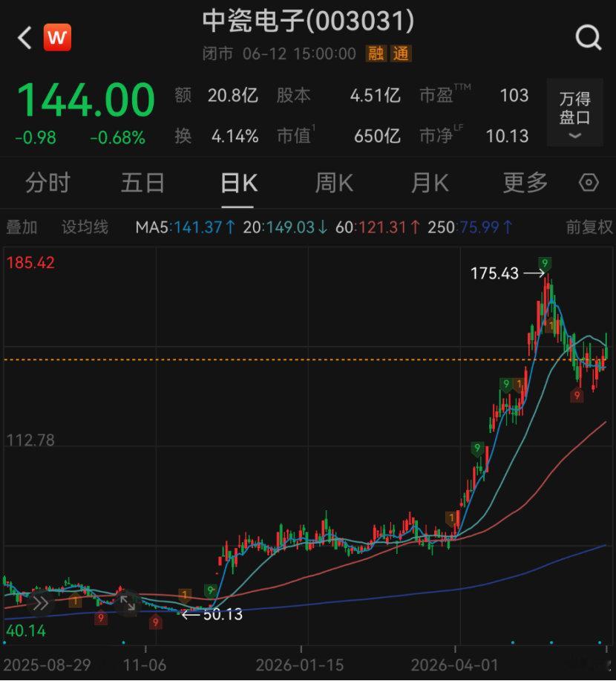Tap the 市盈 TTM value 103
This screenshot has height=681, width=616.
tap(514, 95)
